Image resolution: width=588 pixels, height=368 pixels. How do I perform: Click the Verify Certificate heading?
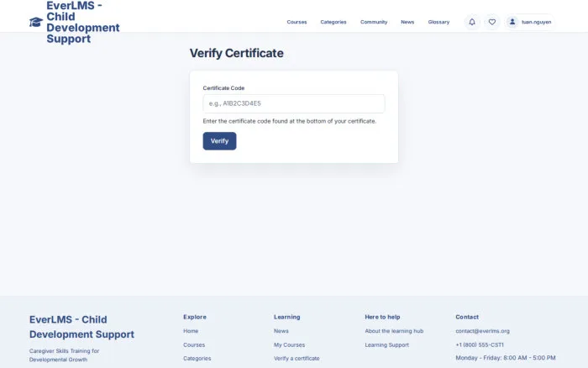[x=236, y=53]
